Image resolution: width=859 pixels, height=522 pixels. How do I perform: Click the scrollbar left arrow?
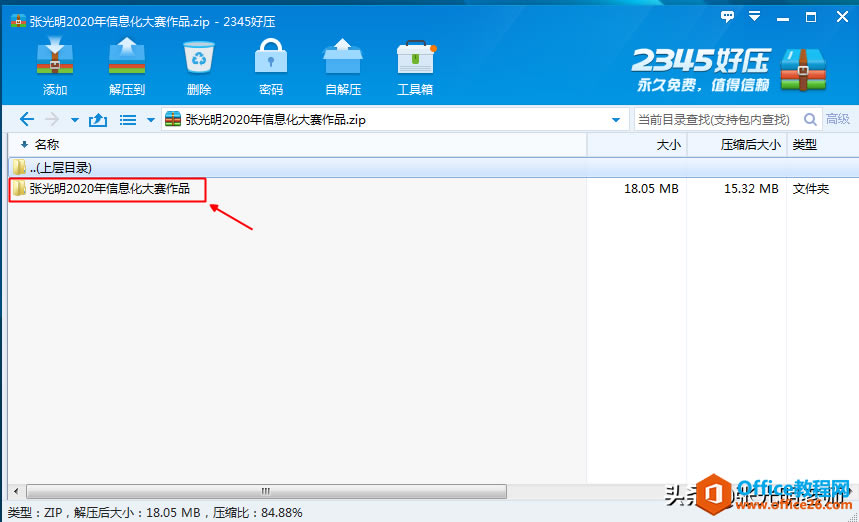[16, 491]
